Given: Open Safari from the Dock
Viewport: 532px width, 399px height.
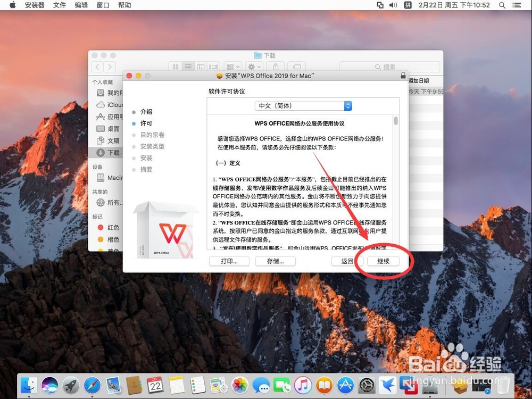Looking at the screenshot, I should click(x=92, y=385).
